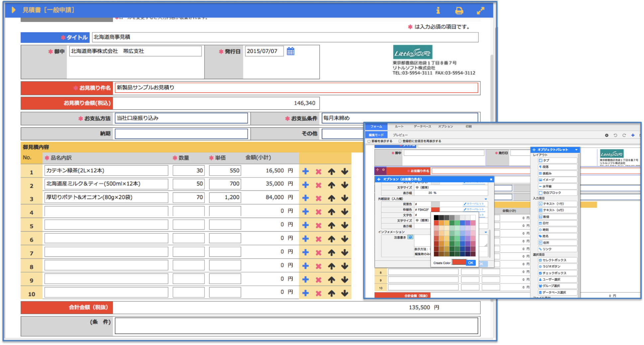The image size is (644, 345).
Task: Add セレクトボックス item from palette
Action: click(x=557, y=260)
